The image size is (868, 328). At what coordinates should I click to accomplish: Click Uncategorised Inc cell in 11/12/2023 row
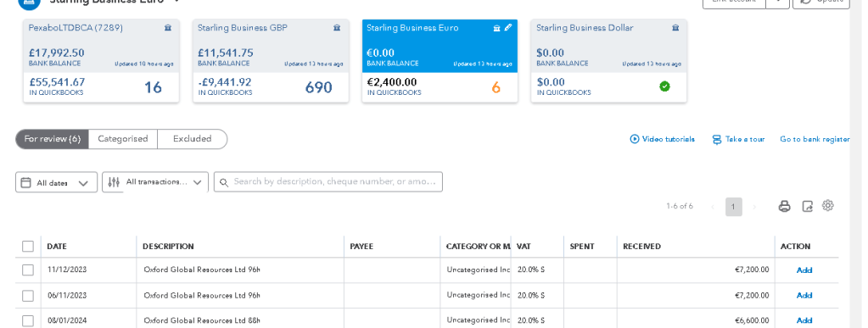point(479,270)
